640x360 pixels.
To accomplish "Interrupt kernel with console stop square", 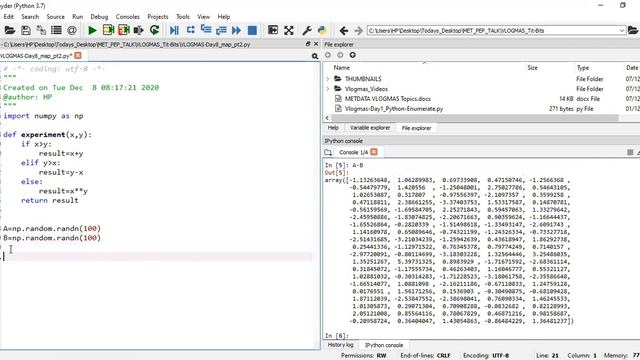I will tap(630, 152).
